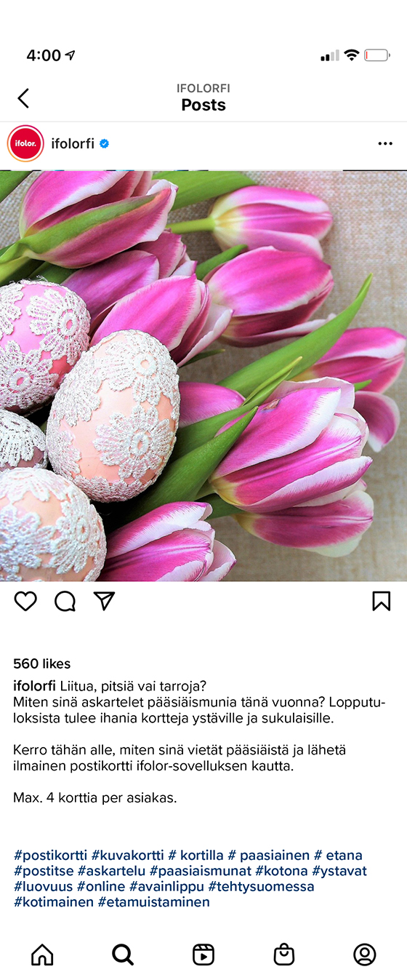Viewport: 407px width, 980px height.
Task: Open the #postikortti hashtag
Action: 50,855
